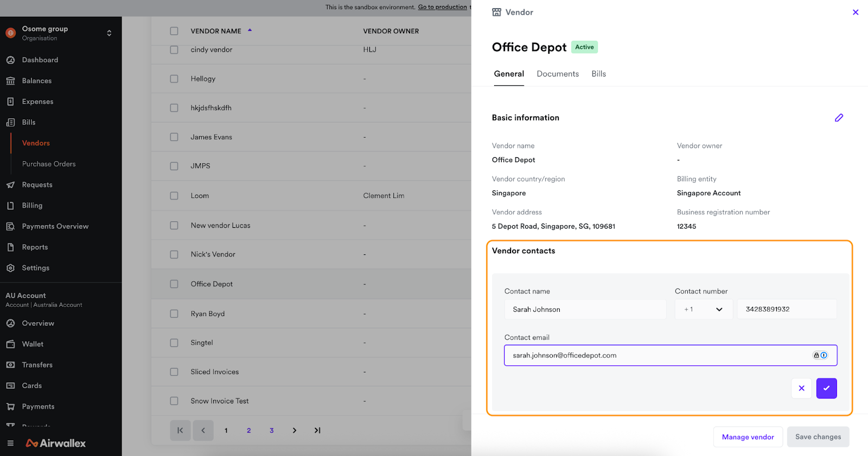Click the Expenses sidebar icon
Viewport: 868px width, 456px height.
[10, 101]
